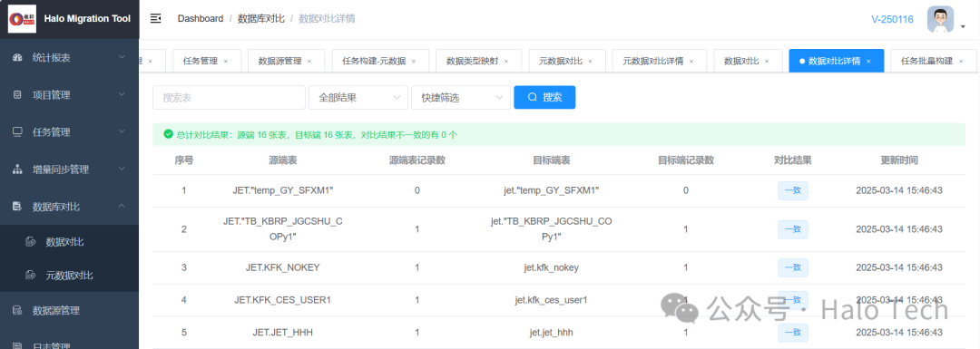Viewport: 980px width, 349px height.
Task: Click the Halo logo icon
Action: (x=22, y=19)
